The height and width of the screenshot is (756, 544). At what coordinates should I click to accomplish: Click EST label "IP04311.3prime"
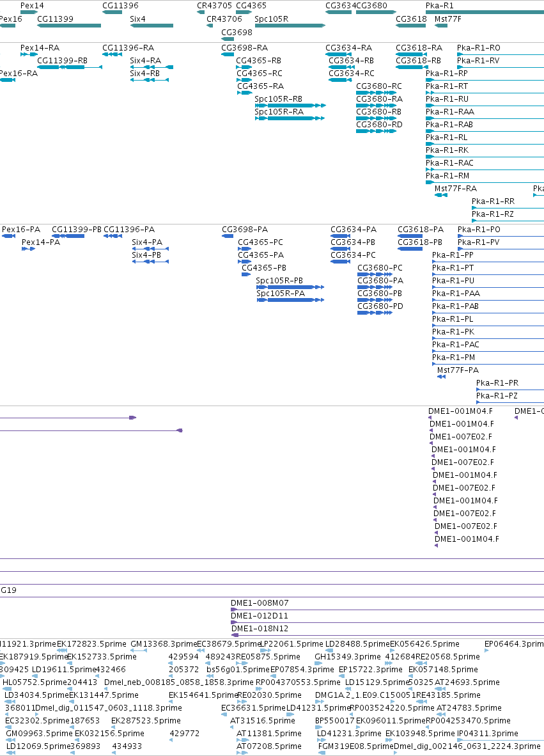tap(488, 734)
